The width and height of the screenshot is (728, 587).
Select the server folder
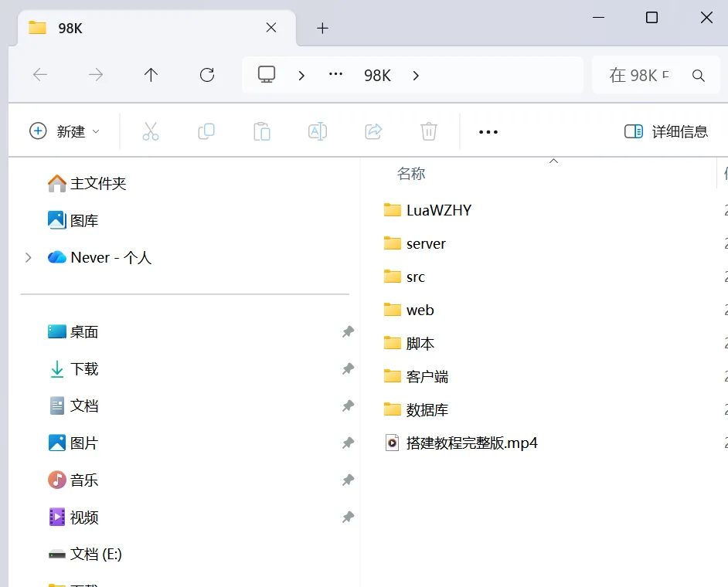click(x=414, y=243)
